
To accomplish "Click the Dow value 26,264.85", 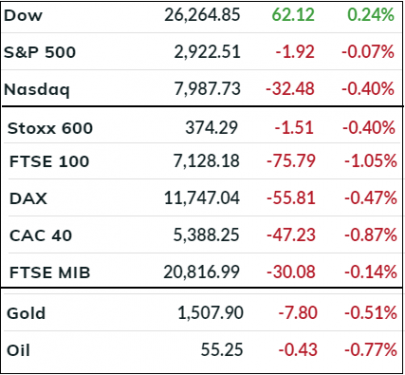I will pos(202,15).
